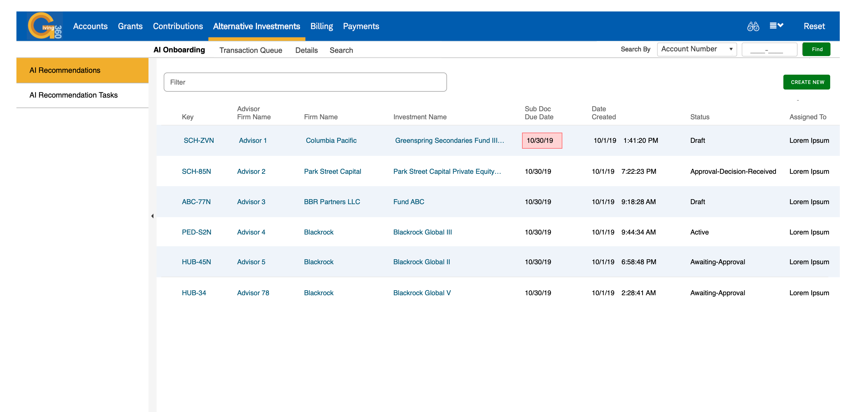868x412 pixels.
Task: Click the Reset link in header
Action: (814, 26)
